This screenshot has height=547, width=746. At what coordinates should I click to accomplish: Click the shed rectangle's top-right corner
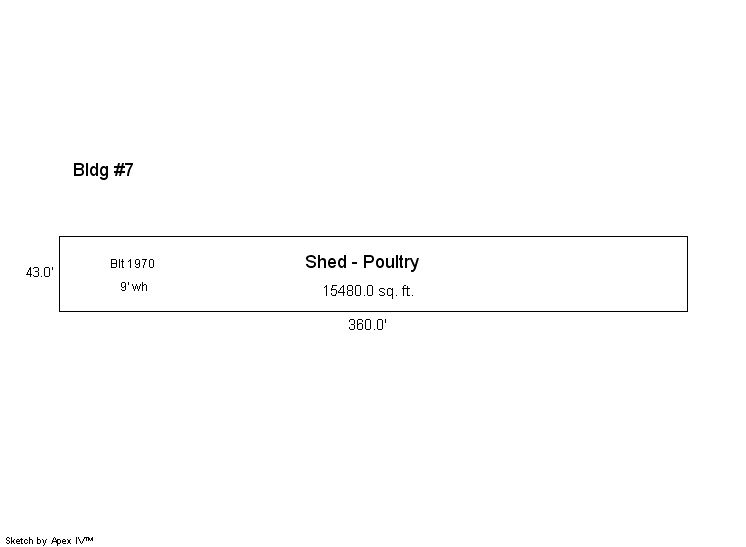(x=687, y=237)
